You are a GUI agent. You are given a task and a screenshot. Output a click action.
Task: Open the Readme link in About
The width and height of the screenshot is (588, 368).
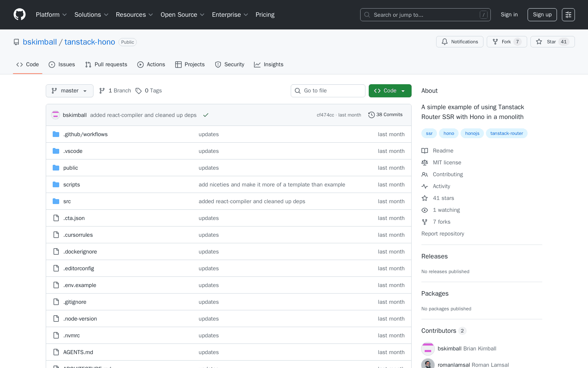(438, 150)
